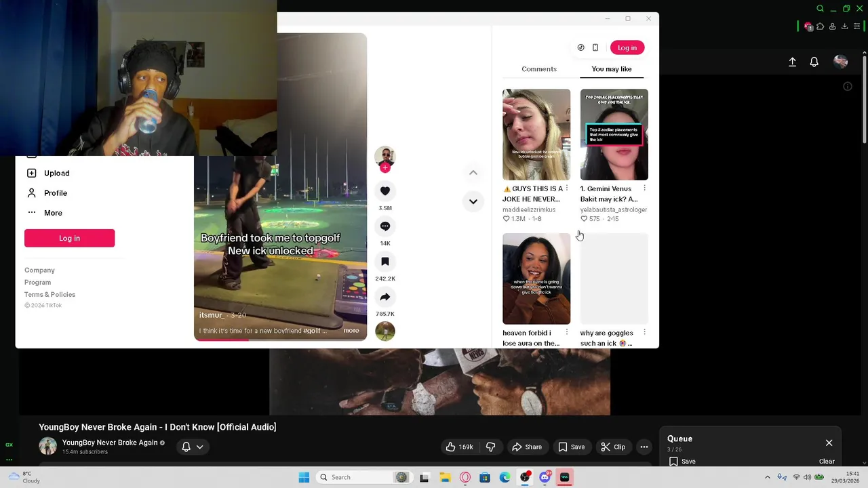The width and height of the screenshot is (868, 488).
Task: Go to next video with the down arrow
Action: [x=473, y=201]
